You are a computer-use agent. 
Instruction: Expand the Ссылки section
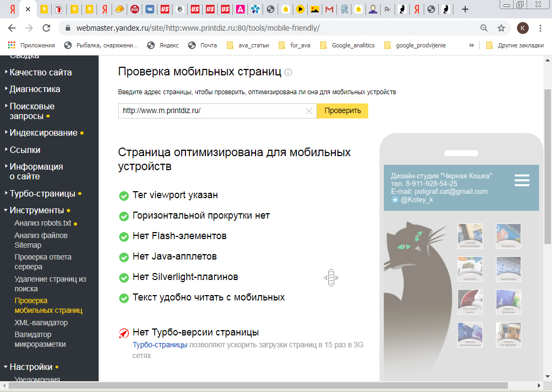[x=25, y=150]
